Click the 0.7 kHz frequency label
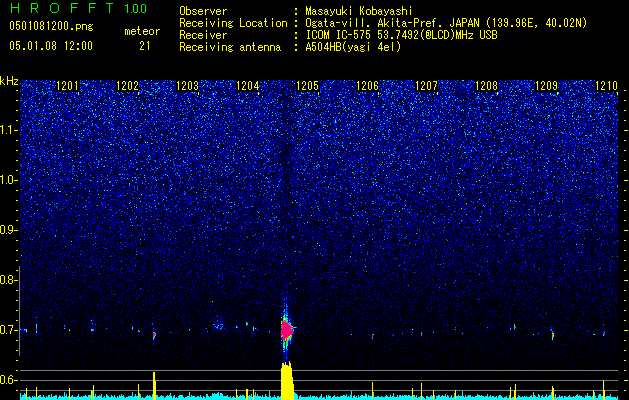 pyautogui.click(x=8, y=330)
